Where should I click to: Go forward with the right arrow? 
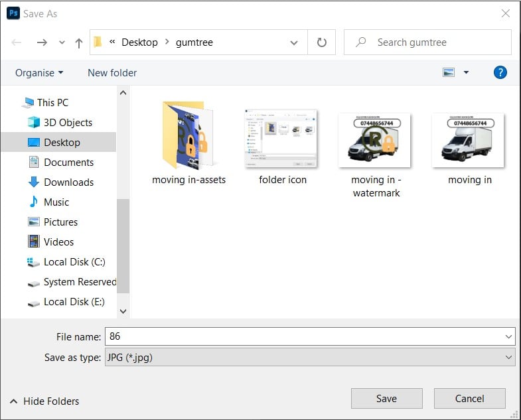(42, 42)
